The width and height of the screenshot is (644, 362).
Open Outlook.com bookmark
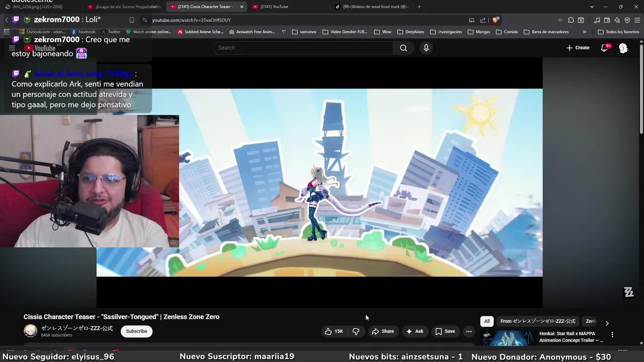(42, 32)
